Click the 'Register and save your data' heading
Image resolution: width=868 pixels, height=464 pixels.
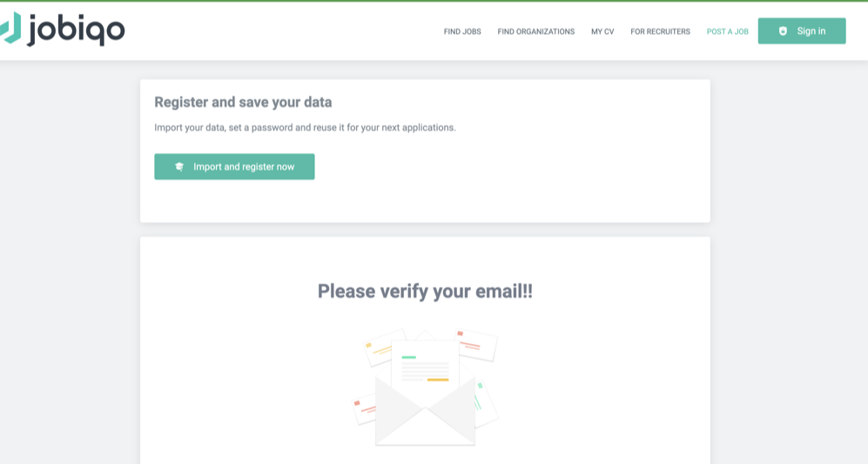243,102
